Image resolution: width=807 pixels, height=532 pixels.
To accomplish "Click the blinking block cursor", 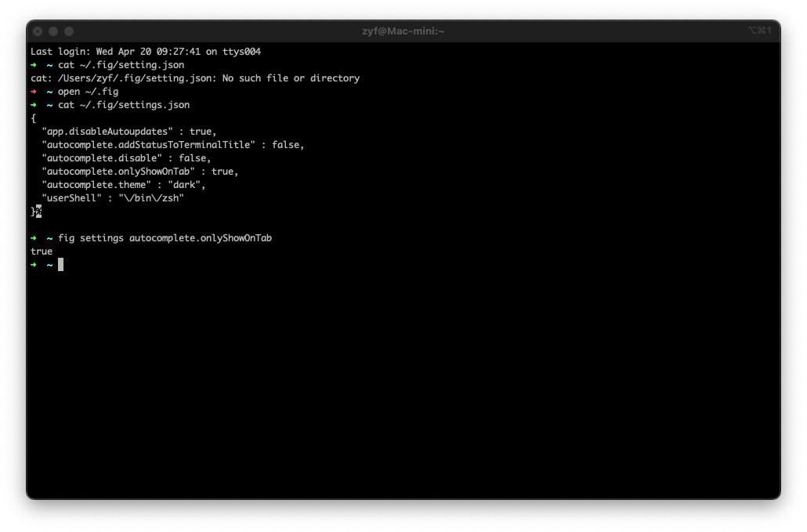I will [60, 264].
